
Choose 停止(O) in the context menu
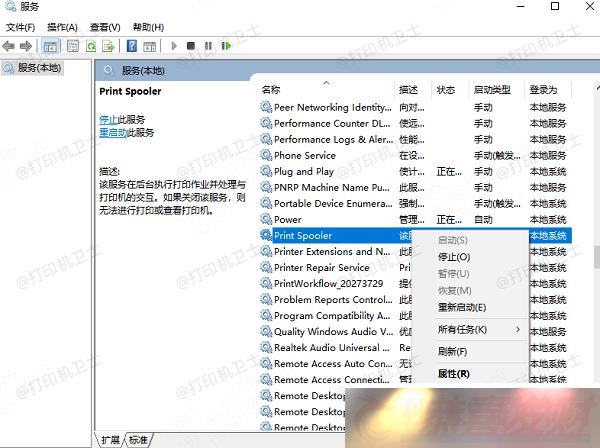point(454,257)
